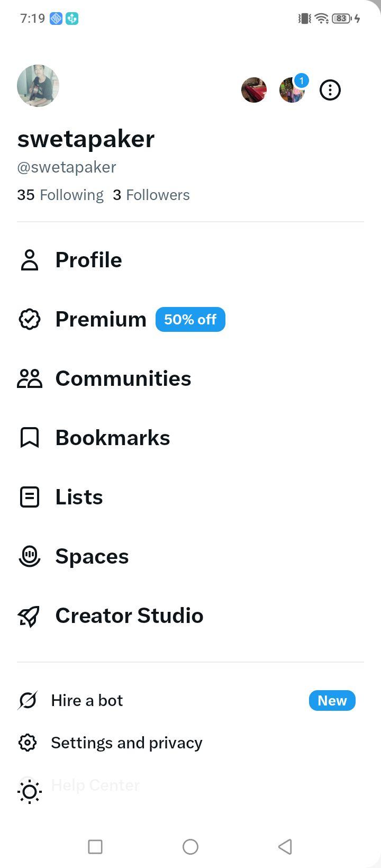The width and height of the screenshot is (381, 868).
Task: Tap the Settings and privacy gear icon
Action: pyautogui.click(x=28, y=743)
